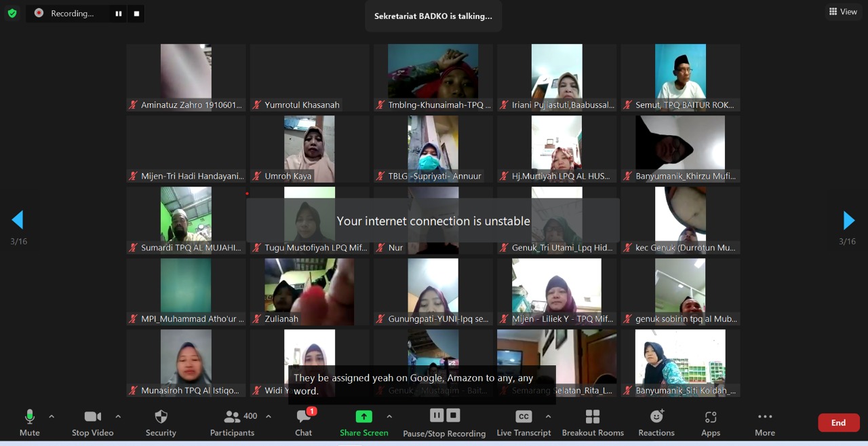
Task: Select Mijen - Liliek Y - TPQ video tile
Action: pyautogui.click(x=557, y=292)
